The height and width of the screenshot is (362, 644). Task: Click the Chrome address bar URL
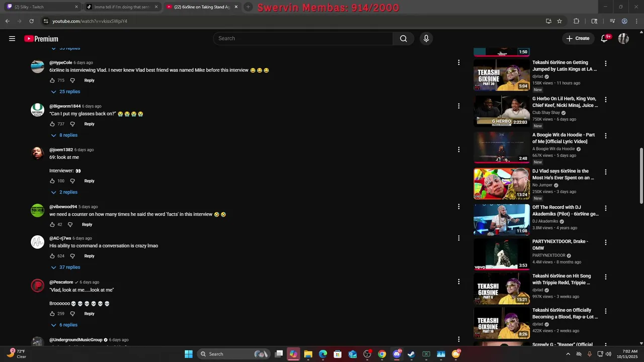(90, 21)
